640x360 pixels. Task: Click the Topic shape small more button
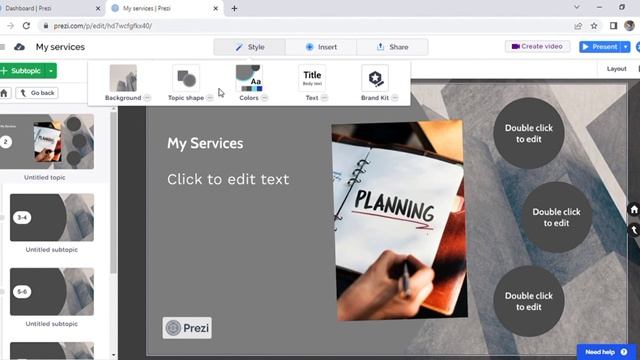pos(210,98)
